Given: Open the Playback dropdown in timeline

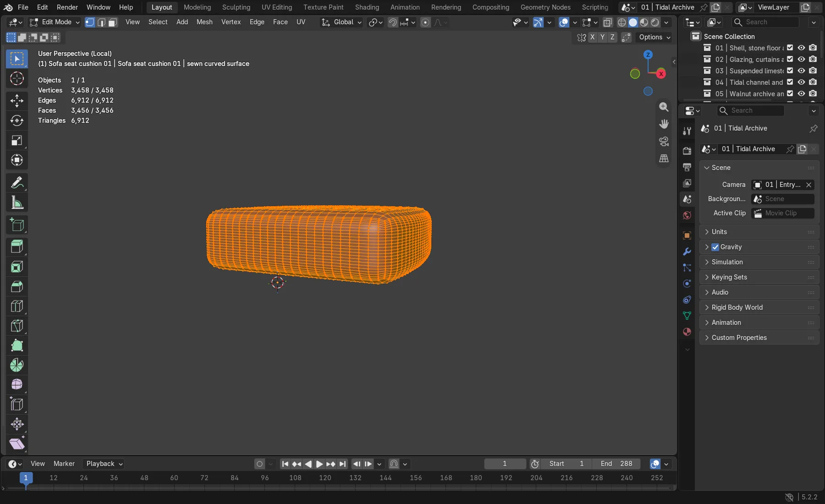Looking at the screenshot, I should point(104,464).
